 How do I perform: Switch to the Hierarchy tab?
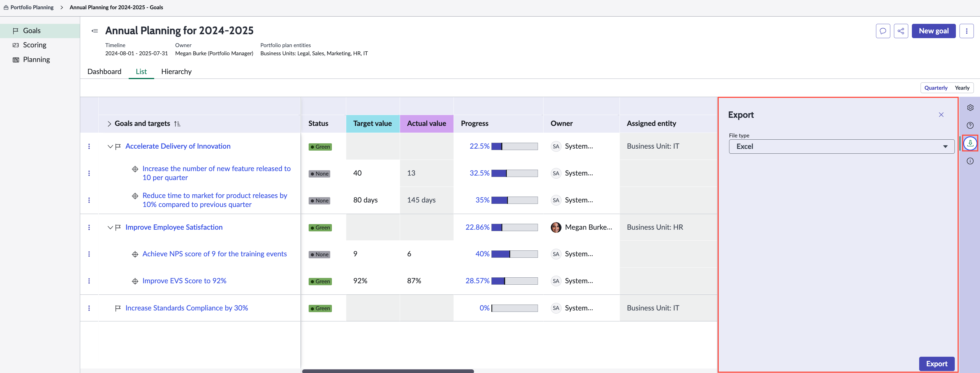pos(176,72)
